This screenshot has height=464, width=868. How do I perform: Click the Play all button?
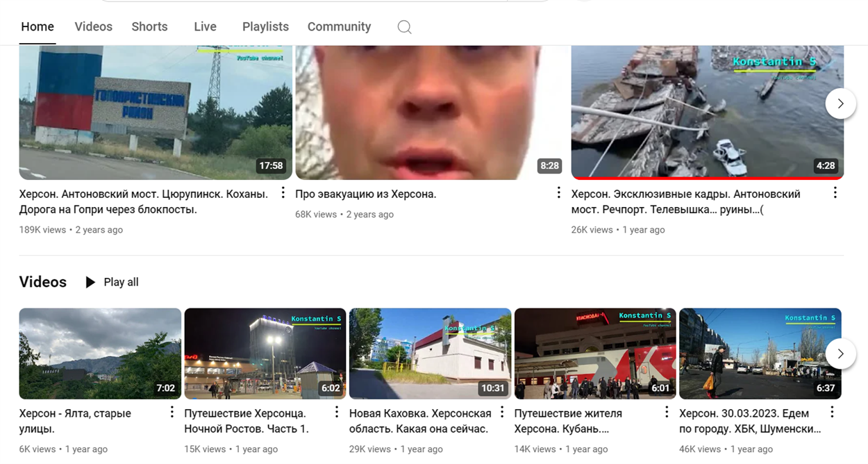(x=111, y=281)
